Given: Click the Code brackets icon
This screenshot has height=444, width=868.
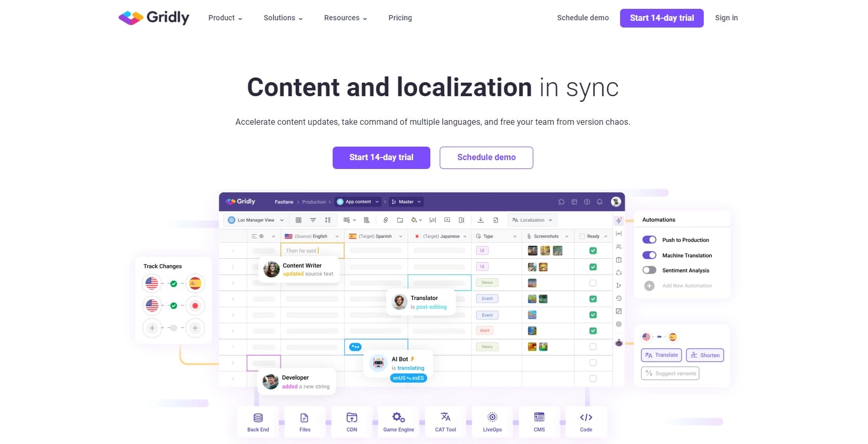Looking at the screenshot, I should pyautogui.click(x=586, y=417).
